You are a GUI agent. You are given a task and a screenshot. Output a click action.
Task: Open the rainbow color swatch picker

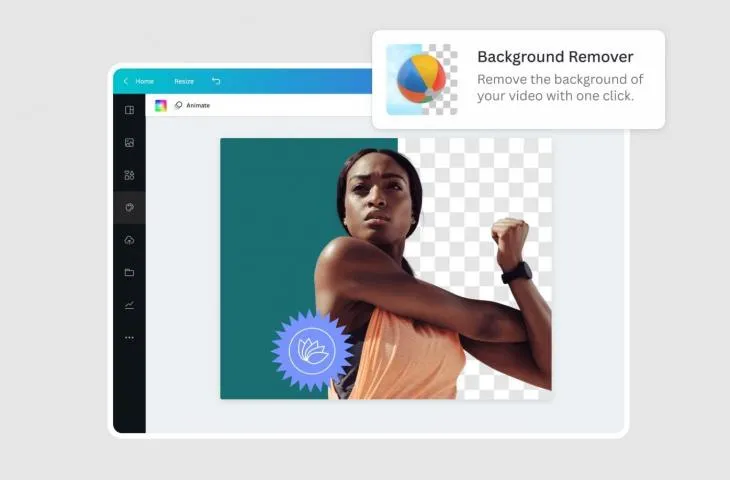point(161,106)
